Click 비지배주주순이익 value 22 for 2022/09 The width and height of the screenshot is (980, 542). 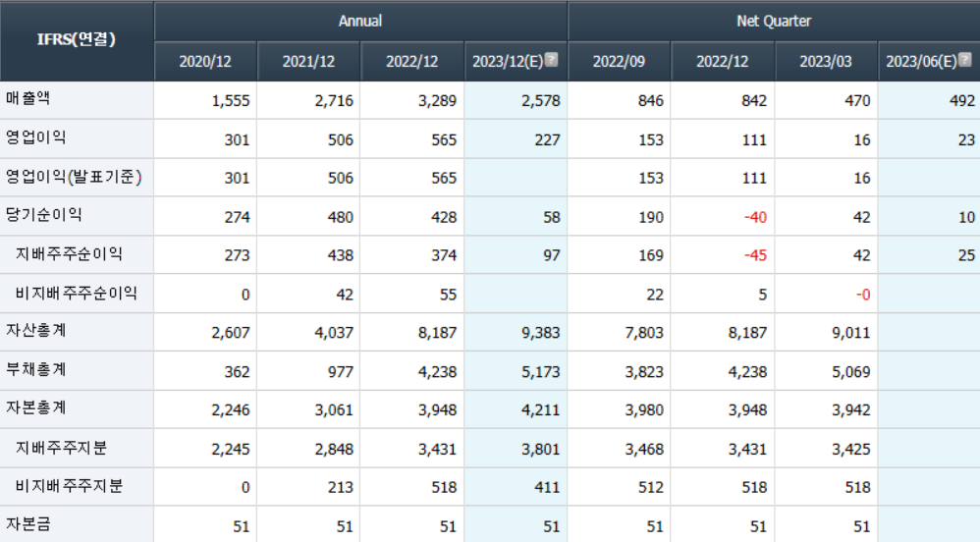click(x=655, y=295)
